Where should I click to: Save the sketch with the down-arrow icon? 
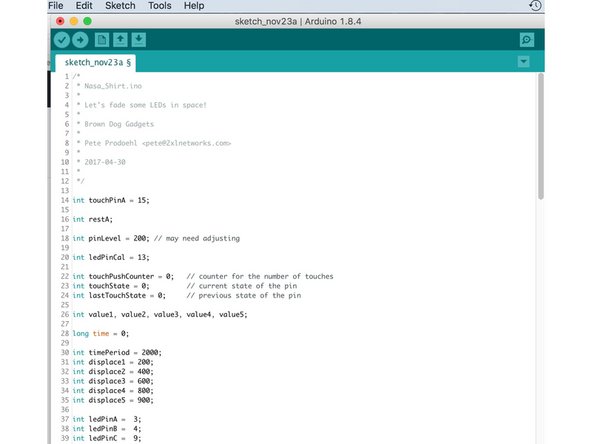click(139, 40)
